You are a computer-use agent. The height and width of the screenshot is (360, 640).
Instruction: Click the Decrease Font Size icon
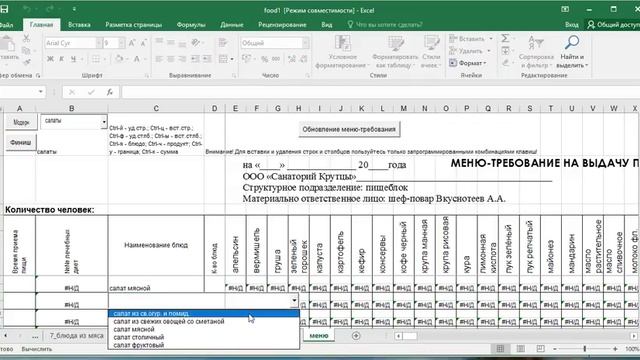pos(144,43)
